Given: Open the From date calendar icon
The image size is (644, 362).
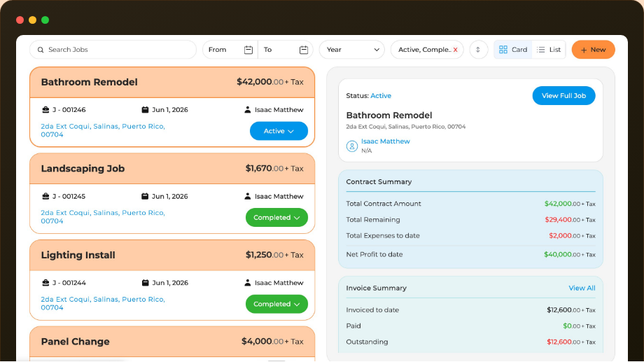Looking at the screenshot, I should point(248,50).
